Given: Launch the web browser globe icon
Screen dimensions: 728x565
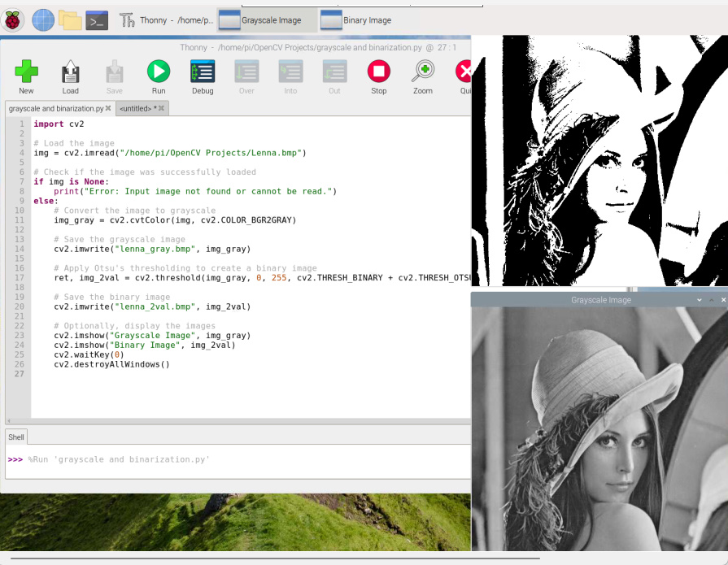Looking at the screenshot, I should 43,20.
